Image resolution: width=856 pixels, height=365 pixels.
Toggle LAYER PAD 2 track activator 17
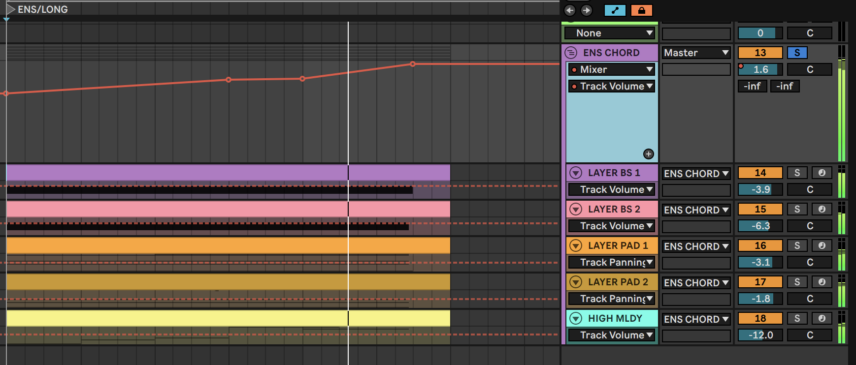click(x=760, y=282)
